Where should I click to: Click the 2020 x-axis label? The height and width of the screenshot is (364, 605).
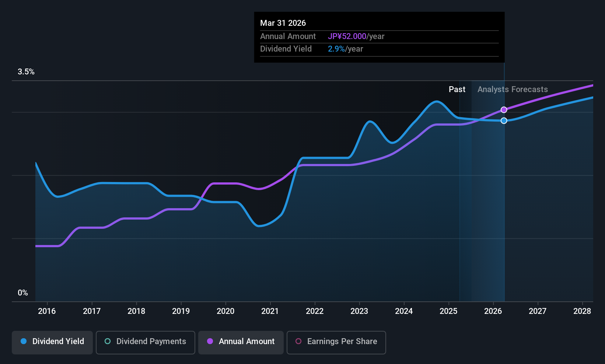225,311
